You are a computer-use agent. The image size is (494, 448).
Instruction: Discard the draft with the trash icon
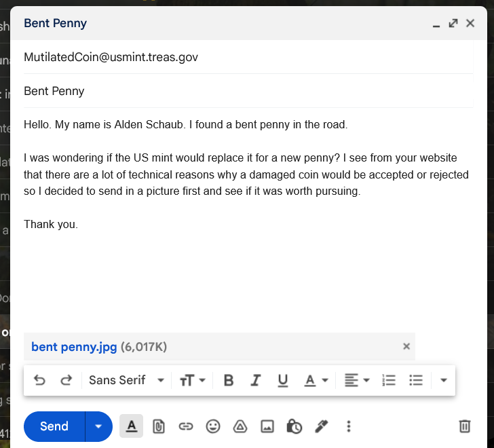pyautogui.click(x=465, y=426)
